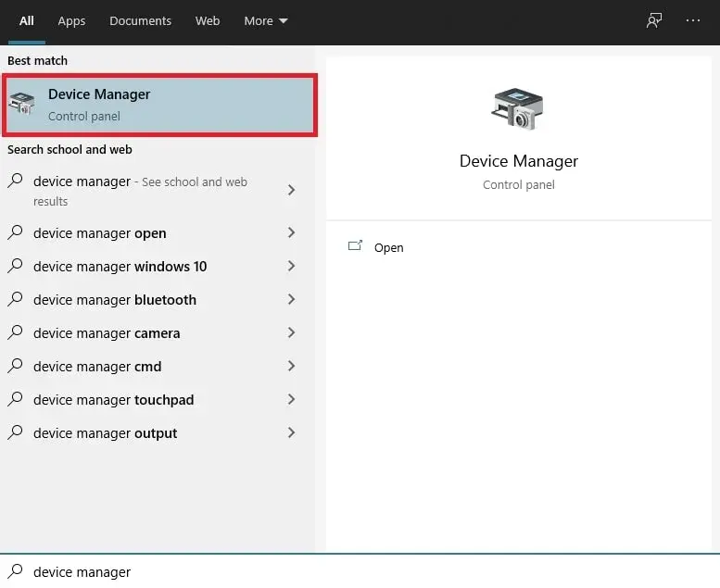The image size is (720, 588).
Task: Expand arrow for 'device manager windows 10'
Action: (x=291, y=266)
